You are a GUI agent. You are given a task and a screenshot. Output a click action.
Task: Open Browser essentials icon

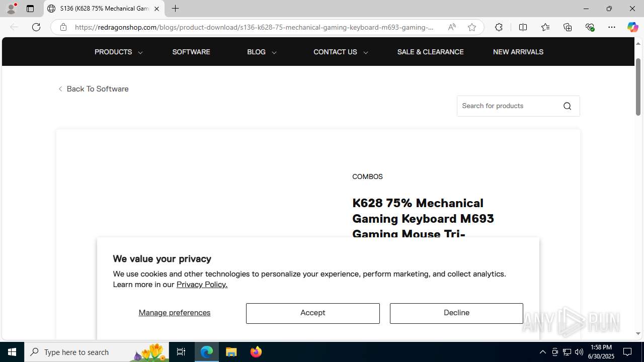(590, 27)
